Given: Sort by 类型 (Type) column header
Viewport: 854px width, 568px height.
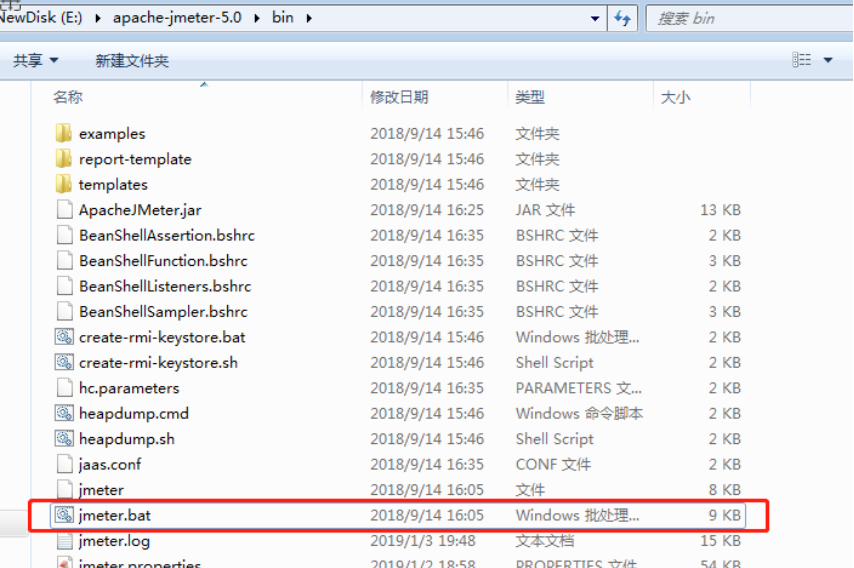Looking at the screenshot, I should pos(530,97).
